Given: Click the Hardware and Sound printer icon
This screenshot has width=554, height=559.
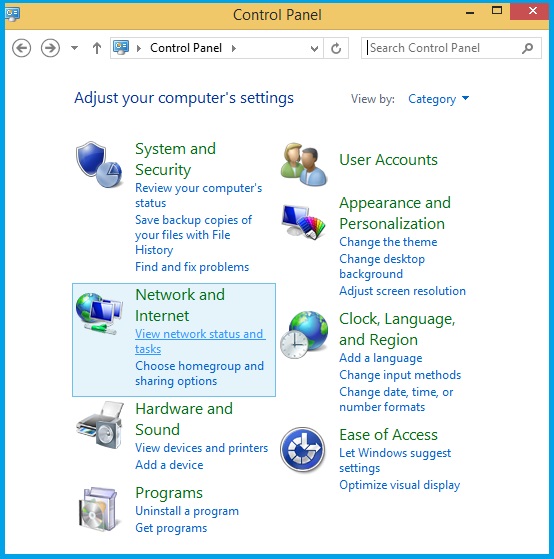Looking at the screenshot, I should pyautogui.click(x=100, y=425).
